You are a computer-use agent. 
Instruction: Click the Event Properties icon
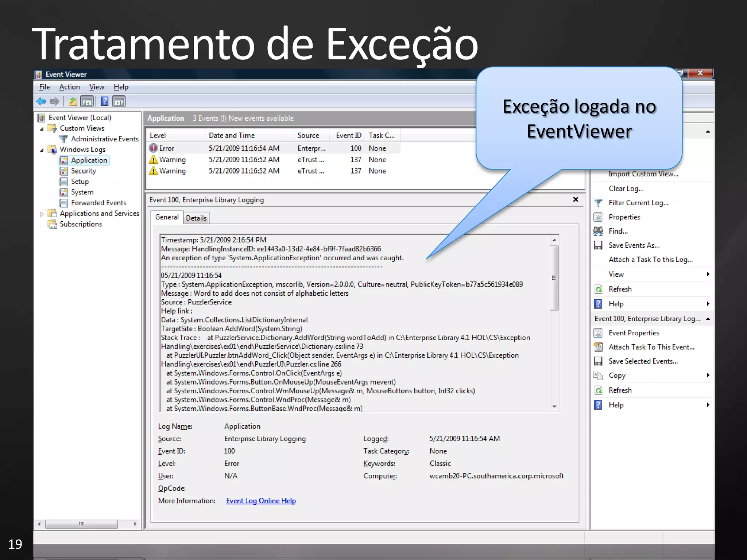[x=598, y=333]
